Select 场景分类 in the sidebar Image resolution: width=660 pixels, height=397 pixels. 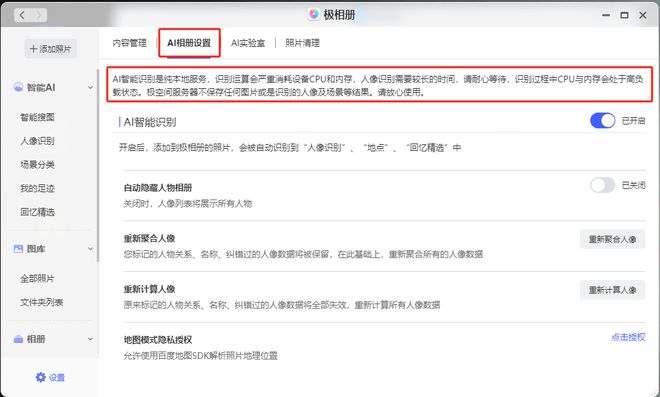37,165
